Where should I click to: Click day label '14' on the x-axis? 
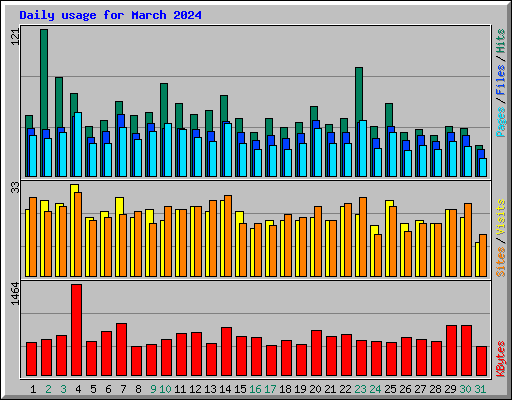tap(225, 389)
